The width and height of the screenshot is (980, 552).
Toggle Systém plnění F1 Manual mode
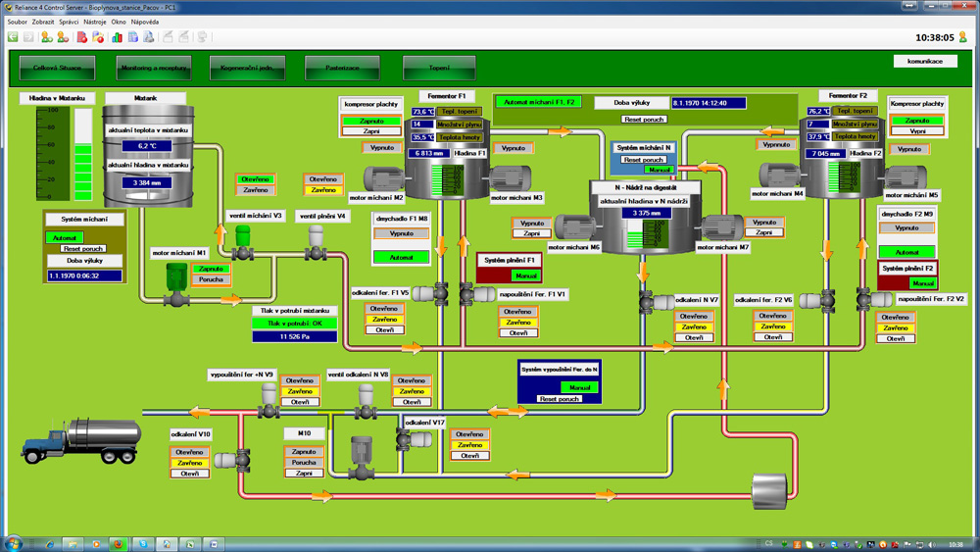526,276
